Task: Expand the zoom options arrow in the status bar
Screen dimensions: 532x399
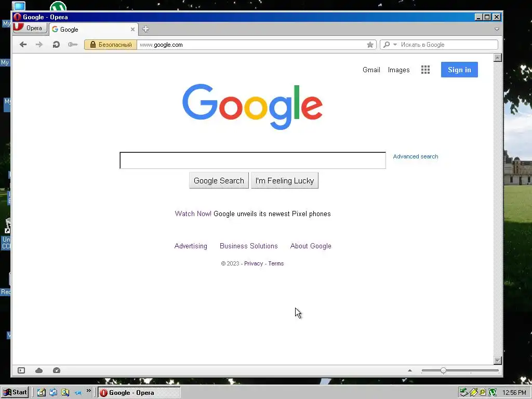Action: (x=410, y=370)
